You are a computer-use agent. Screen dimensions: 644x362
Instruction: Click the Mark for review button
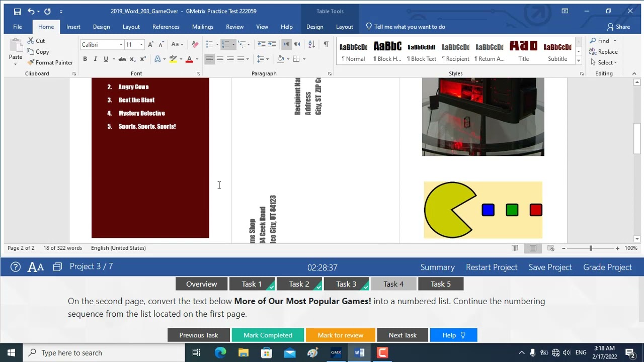point(340,335)
